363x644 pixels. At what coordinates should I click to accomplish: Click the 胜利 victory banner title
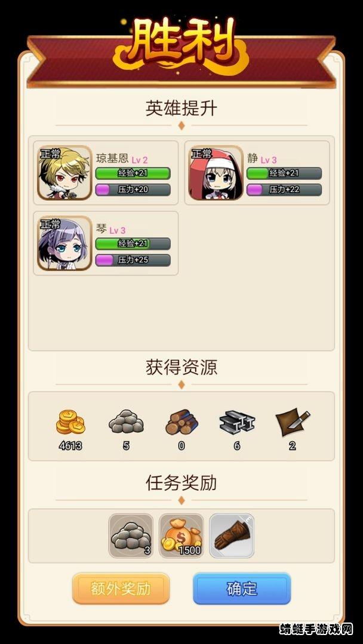coord(181,43)
